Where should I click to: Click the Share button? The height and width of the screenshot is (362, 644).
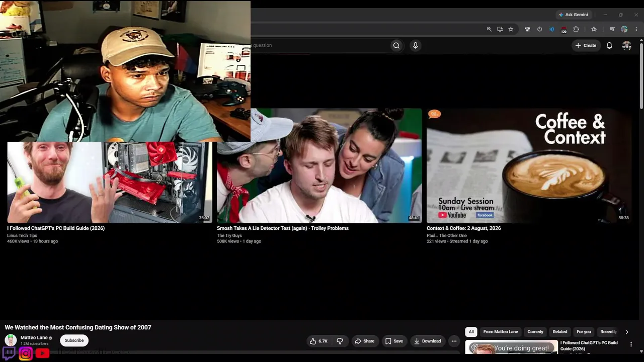364,341
